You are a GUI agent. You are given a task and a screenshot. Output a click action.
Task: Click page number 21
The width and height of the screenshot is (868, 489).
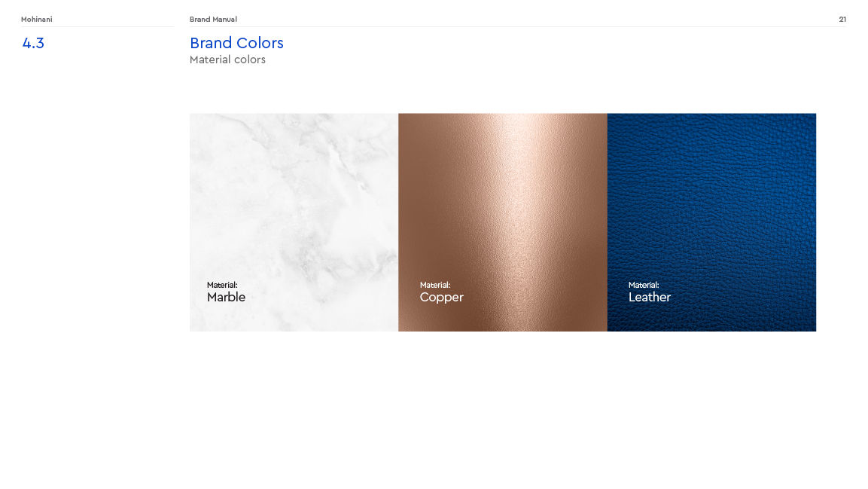[x=842, y=20]
